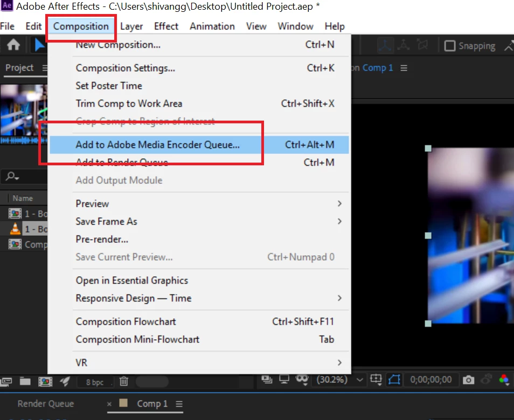Click the project search magnifier icon
Image resolution: width=514 pixels, height=420 pixels.
click(12, 176)
